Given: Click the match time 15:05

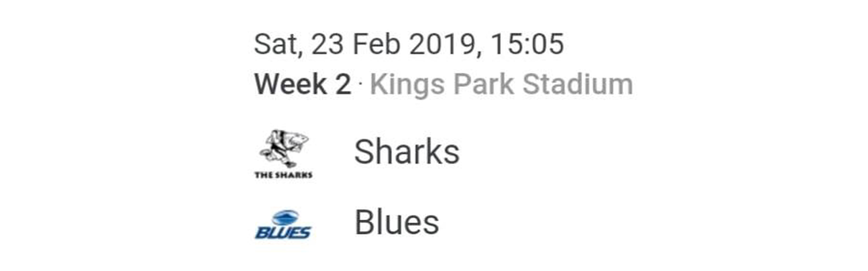Looking at the screenshot, I should pyautogui.click(x=527, y=44).
